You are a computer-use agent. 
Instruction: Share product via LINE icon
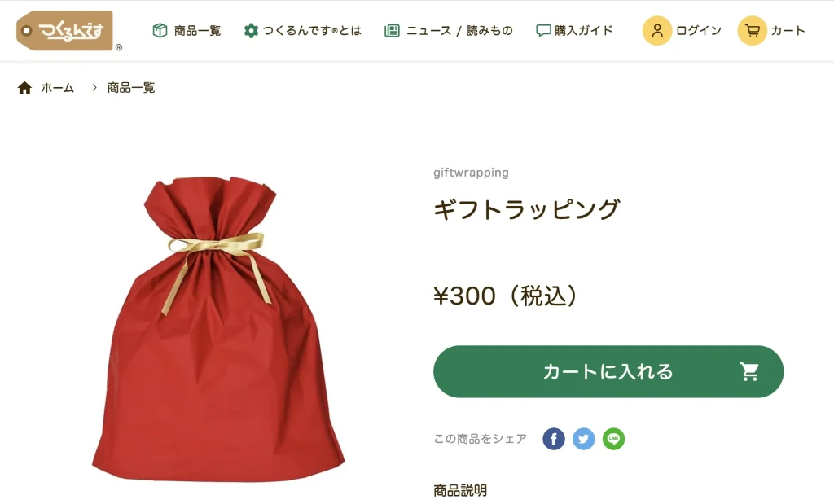pyautogui.click(x=613, y=439)
